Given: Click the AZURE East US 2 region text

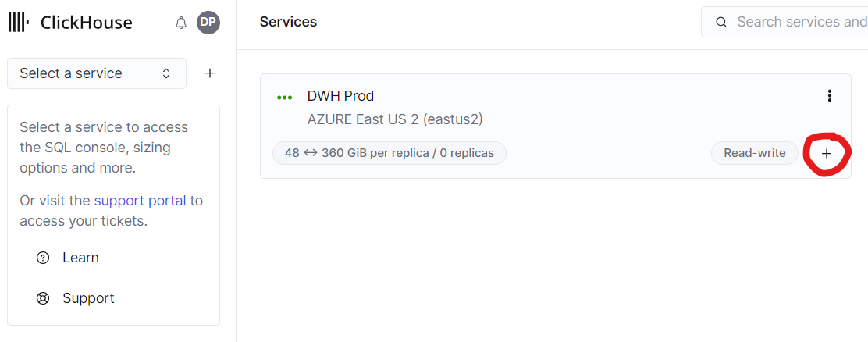Looking at the screenshot, I should tap(395, 119).
